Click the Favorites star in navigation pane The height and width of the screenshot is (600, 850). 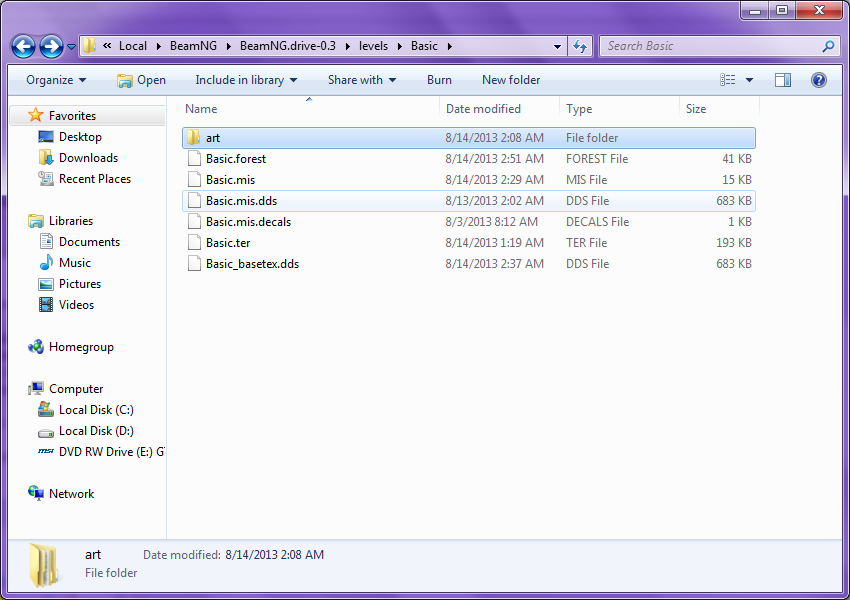tap(35, 115)
